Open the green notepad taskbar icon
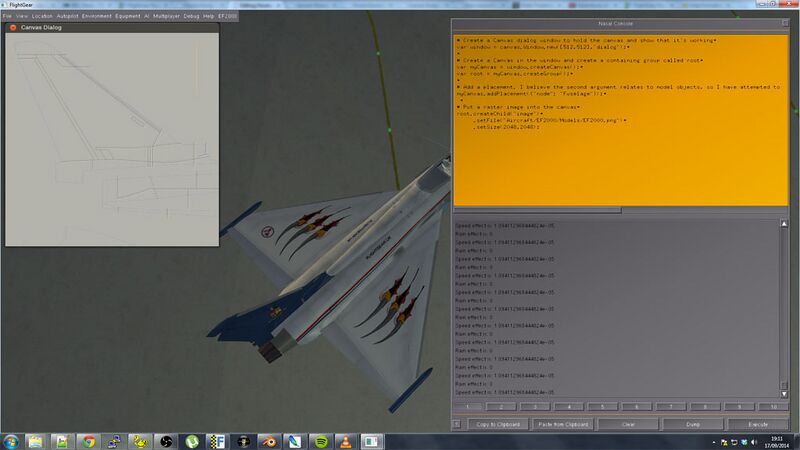The image size is (800, 450). pos(62,441)
